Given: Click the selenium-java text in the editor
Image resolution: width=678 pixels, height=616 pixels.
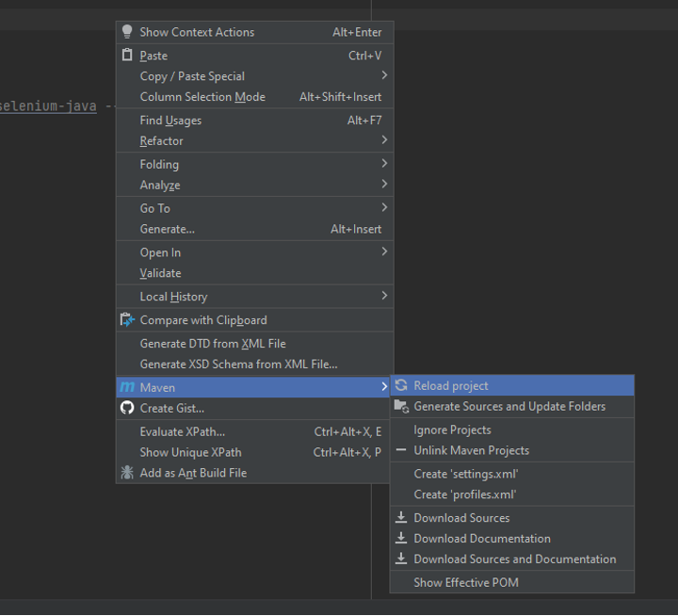Looking at the screenshot, I should tap(49, 106).
